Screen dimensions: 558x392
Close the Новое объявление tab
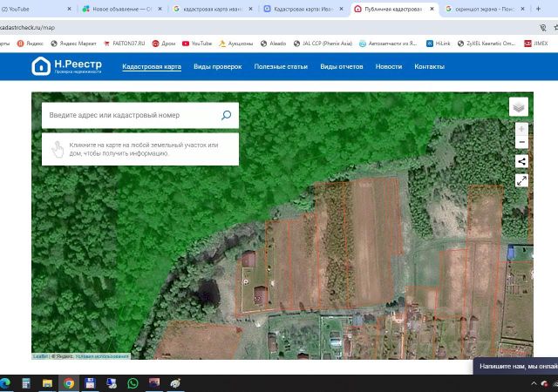pyautogui.click(x=160, y=9)
